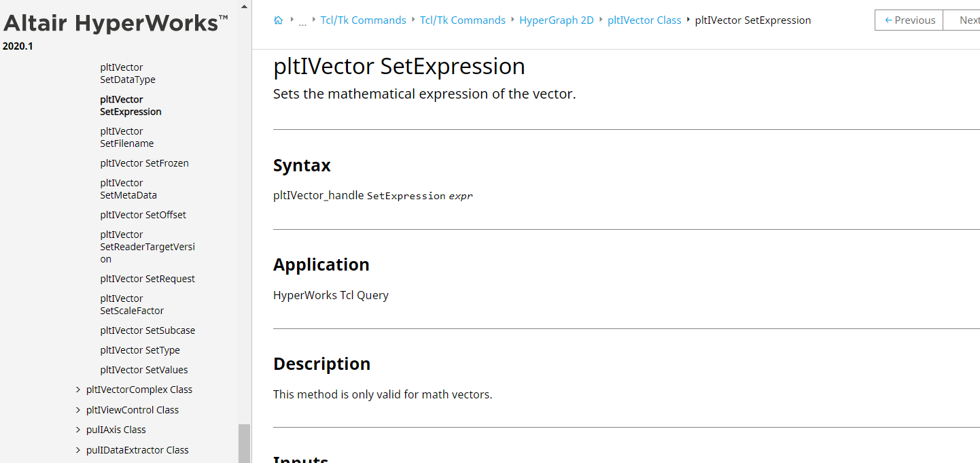Open pltIVector SetScaleFactor topic
This screenshot has width=980, height=463.
(x=132, y=305)
